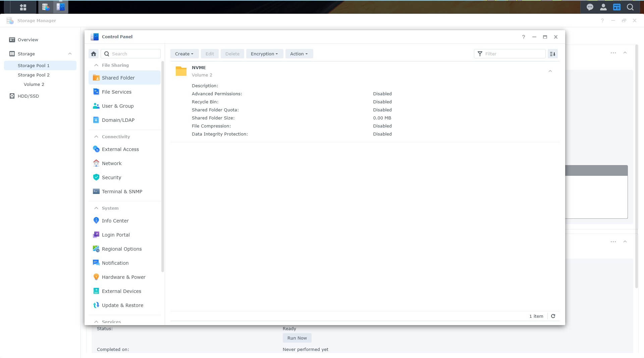Open External Devices settings
The image size is (644, 358).
pos(124,291)
